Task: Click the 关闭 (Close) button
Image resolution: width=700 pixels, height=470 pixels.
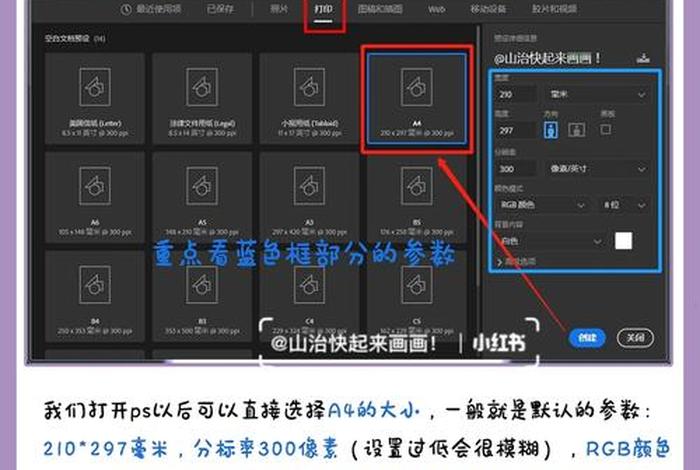Action: pos(635,338)
